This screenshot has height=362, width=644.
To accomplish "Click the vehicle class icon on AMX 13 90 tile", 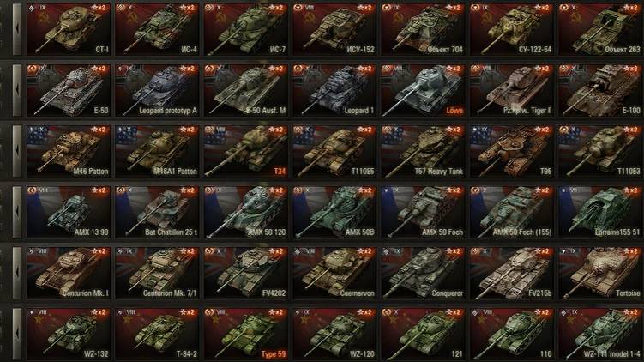I will point(33,190).
